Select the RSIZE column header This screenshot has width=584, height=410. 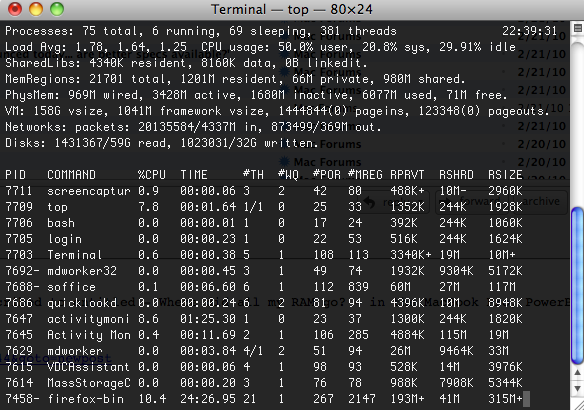505,175
